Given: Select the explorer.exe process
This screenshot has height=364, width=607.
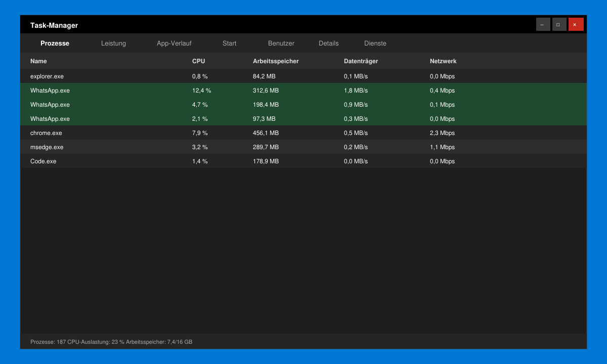Looking at the screenshot, I should click(303, 76).
